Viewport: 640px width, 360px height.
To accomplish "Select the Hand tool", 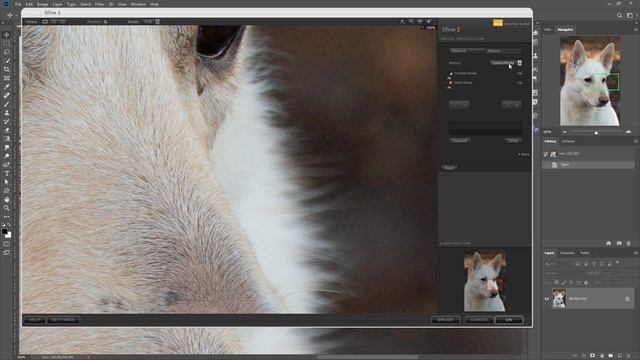I will pos(7,200).
